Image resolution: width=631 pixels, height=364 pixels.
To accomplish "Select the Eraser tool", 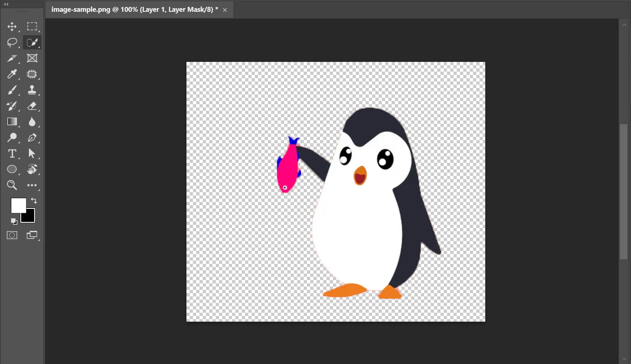I will tap(32, 106).
